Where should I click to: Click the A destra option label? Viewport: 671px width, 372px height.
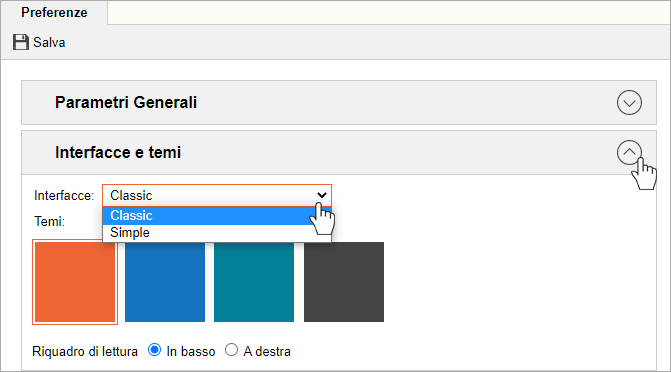tap(267, 351)
